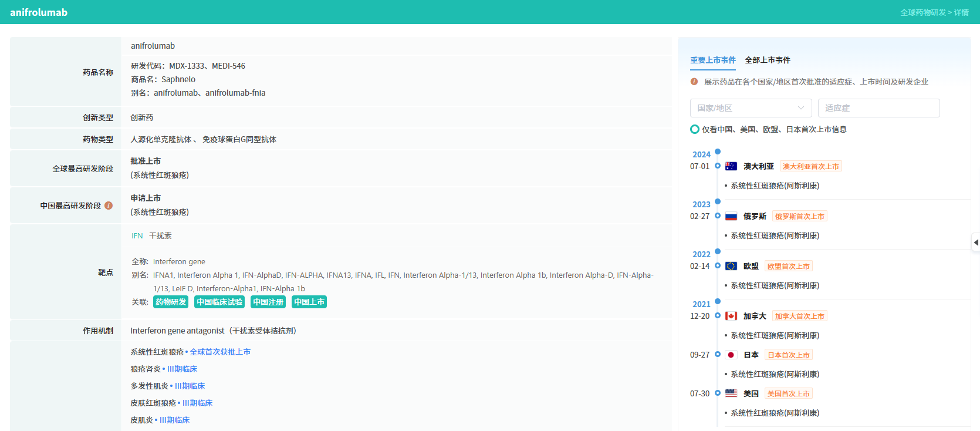Click the 2024 year label in timeline

tap(701, 154)
